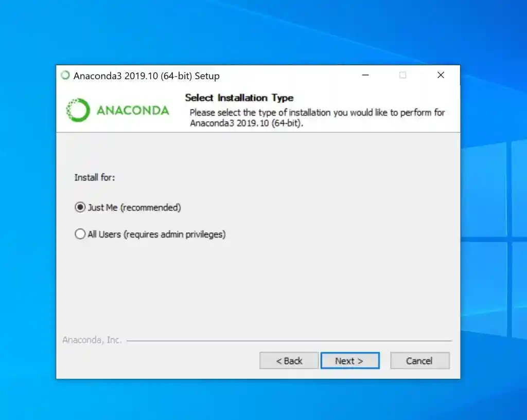The image size is (527, 420).
Task: Close the Anaconda3 Setup window
Action: pos(441,75)
